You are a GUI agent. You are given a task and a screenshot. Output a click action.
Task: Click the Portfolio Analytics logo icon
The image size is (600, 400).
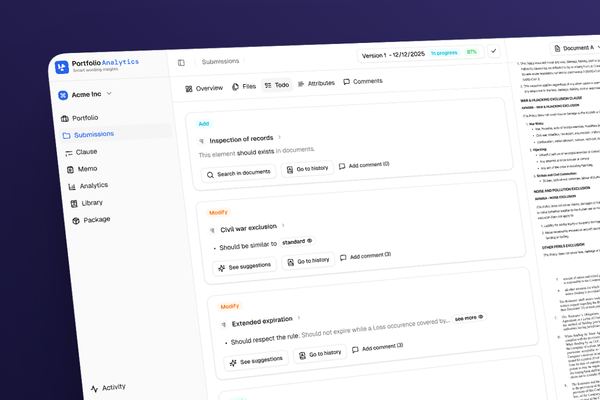(x=62, y=67)
